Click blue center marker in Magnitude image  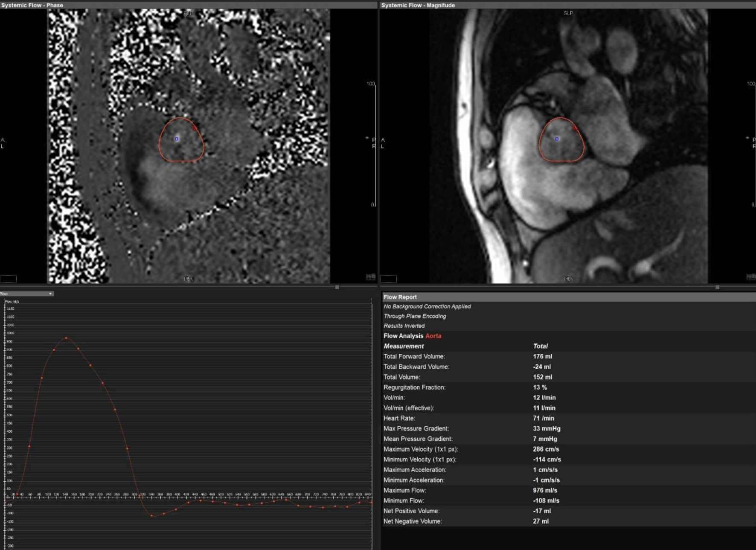[557, 139]
